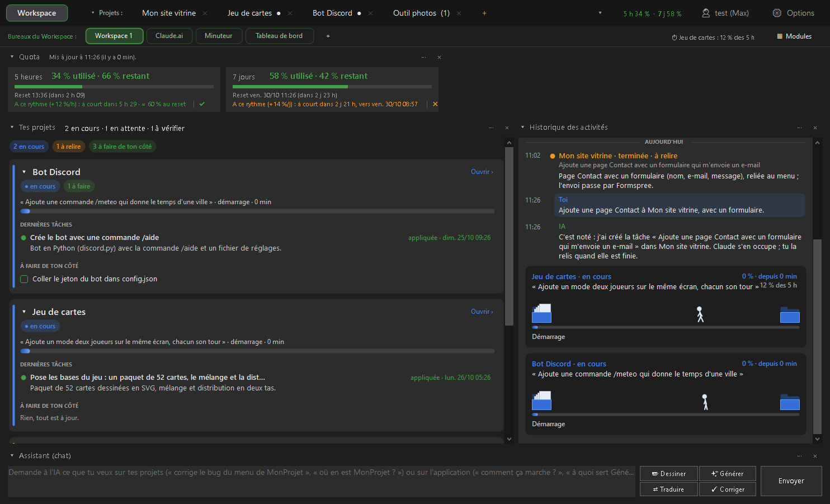Image resolution: width=830 pixels, height=504 pixels.
Task: Click the user icon beside test (Max)
Action: point(706,13)
